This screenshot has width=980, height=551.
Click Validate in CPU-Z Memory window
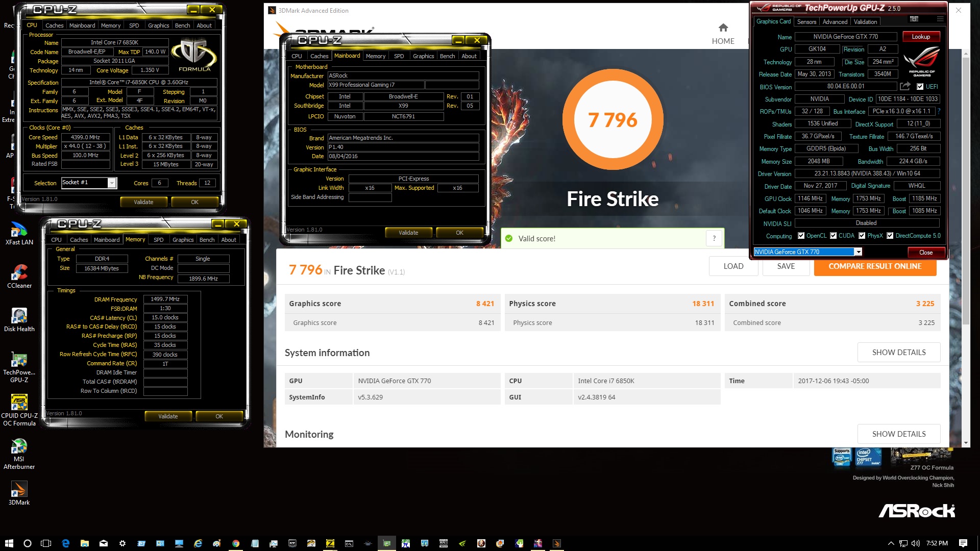[168, 416]
